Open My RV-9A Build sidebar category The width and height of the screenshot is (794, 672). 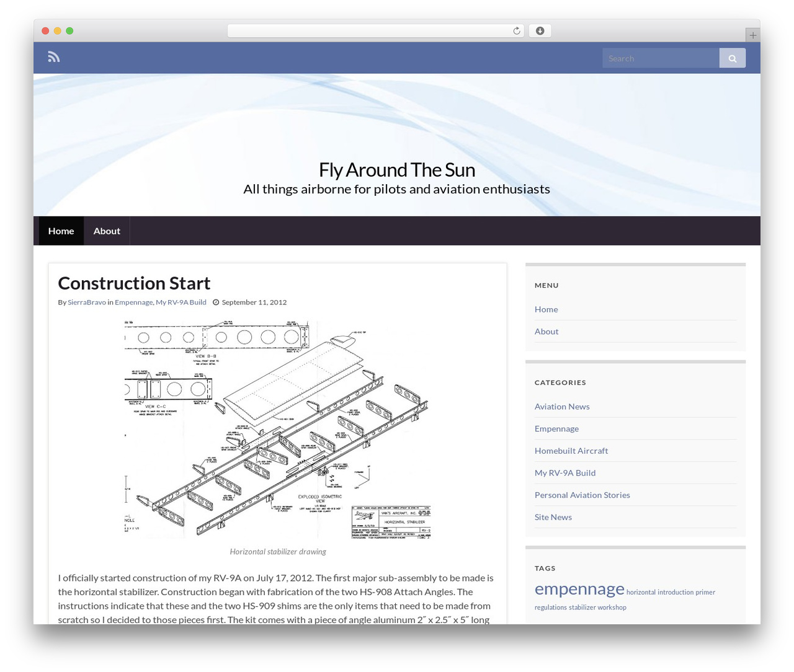565,473
